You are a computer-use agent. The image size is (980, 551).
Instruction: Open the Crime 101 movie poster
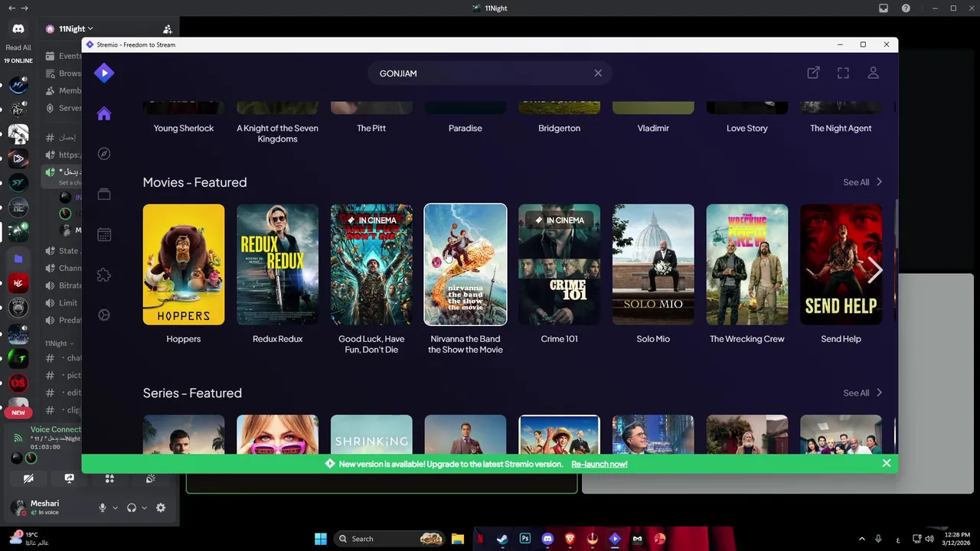[559, 264]
